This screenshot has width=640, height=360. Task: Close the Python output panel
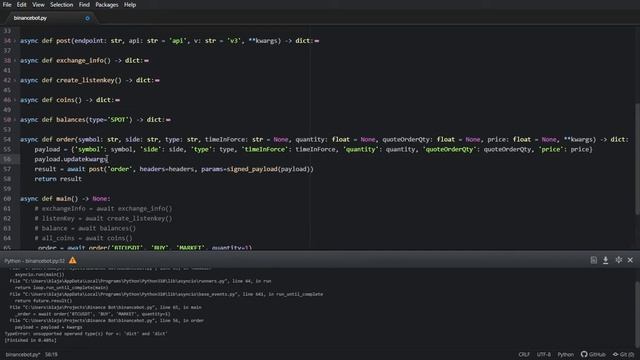tap(631, 260)
